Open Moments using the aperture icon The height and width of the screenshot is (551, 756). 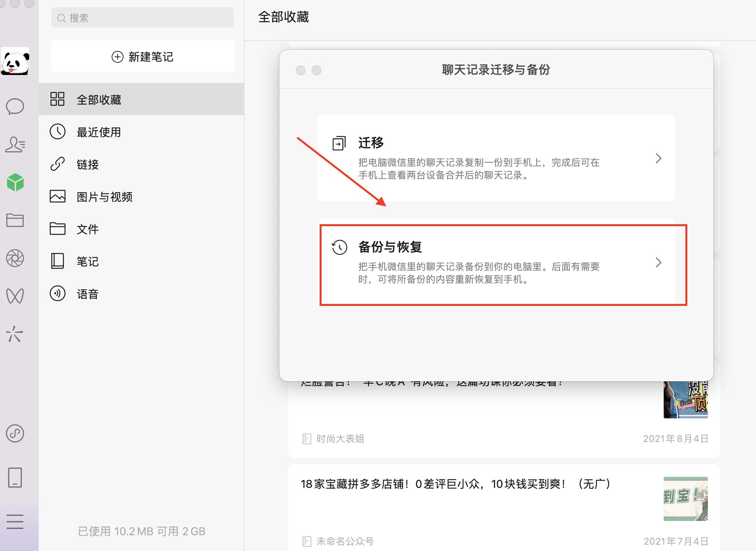click(16, 259)
